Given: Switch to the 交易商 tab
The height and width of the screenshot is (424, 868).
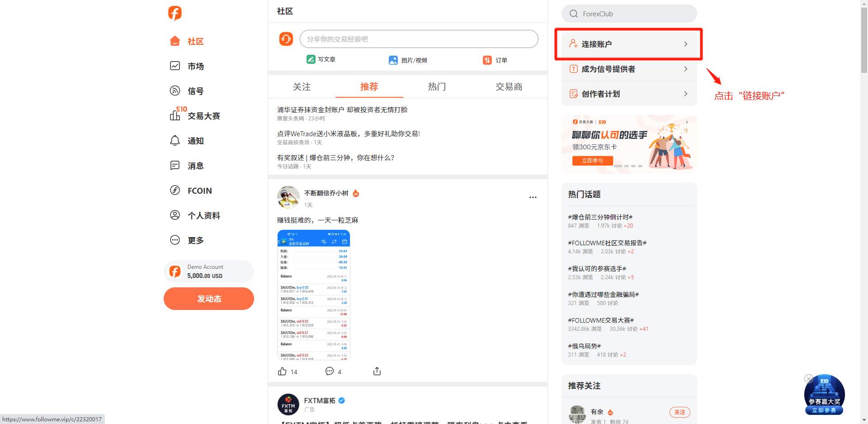Looking at the screenshot, I should (x=509, y=86).
